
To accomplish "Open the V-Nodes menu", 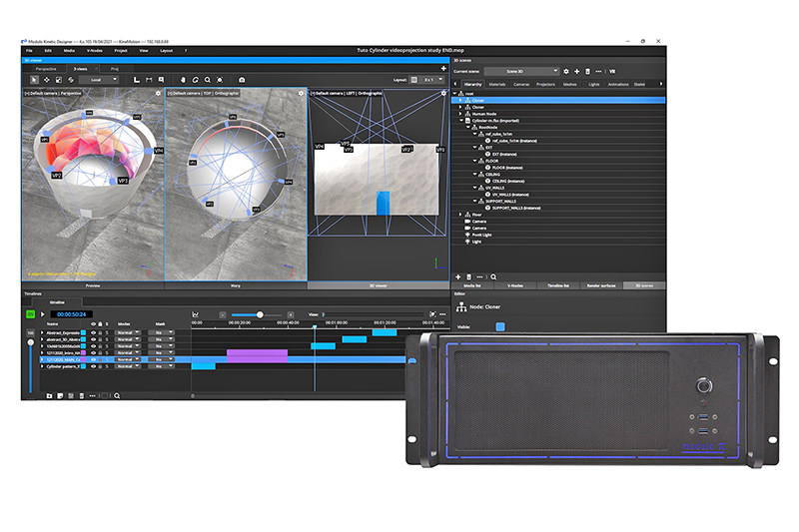I will click(x=95, y=50).
